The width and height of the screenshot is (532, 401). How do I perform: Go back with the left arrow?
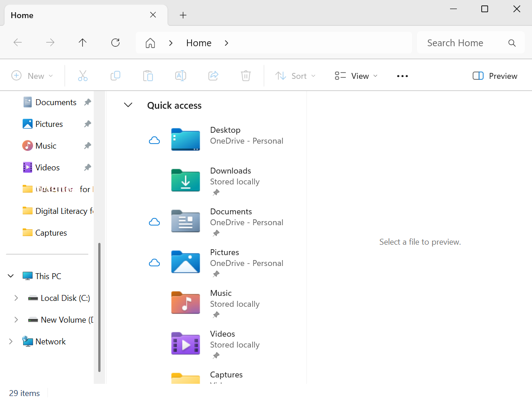click(18, 43)
